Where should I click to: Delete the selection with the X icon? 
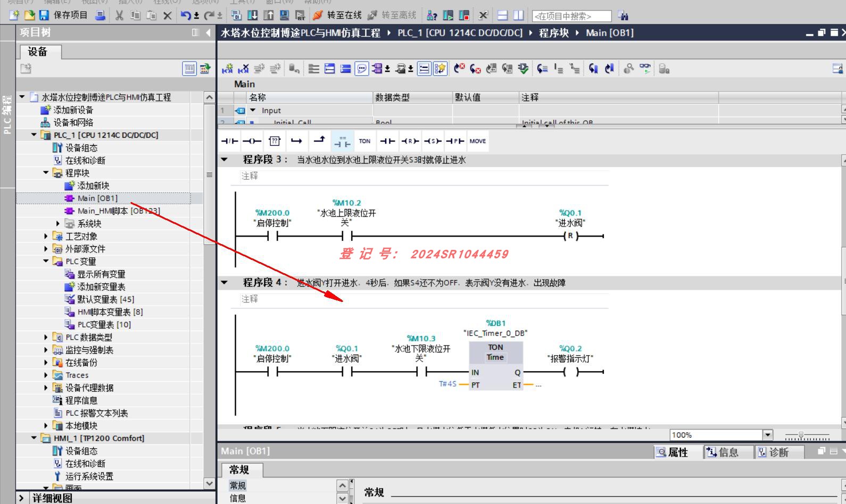click(167, 15)
